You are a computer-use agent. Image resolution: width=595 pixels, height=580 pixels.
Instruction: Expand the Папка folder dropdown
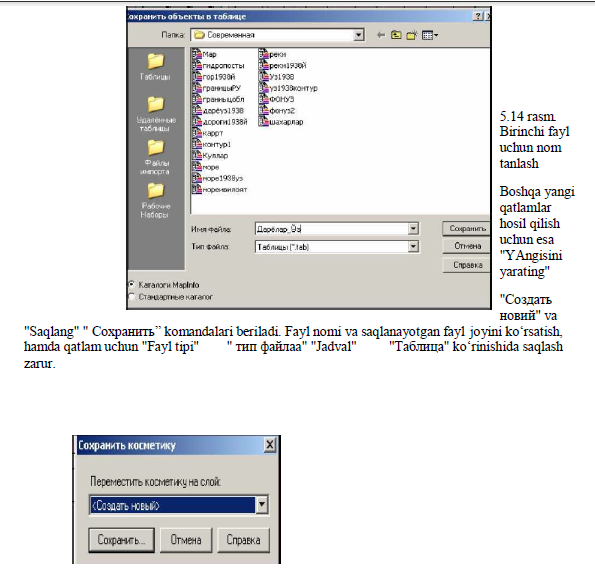click(x=358, y=35)
